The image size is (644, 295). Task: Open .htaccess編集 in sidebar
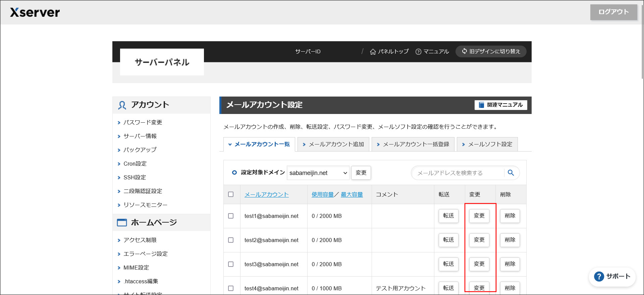(141, 281)
